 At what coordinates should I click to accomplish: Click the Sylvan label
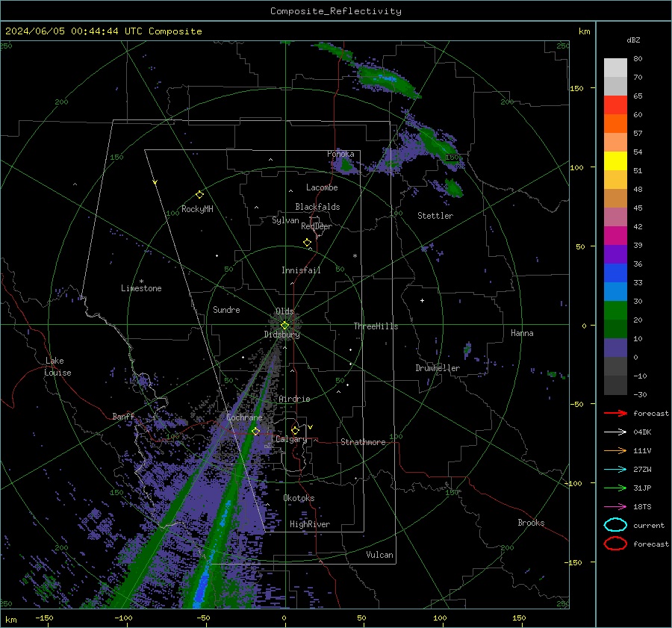[285, 220]
